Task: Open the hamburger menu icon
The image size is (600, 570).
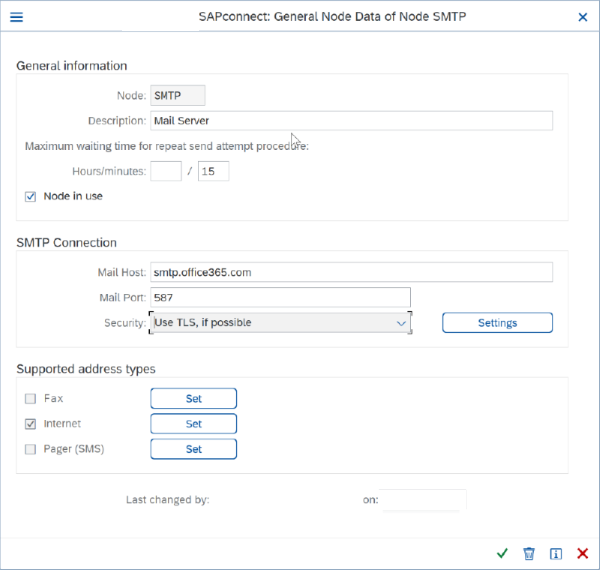Action: click(x=16, y=17)
